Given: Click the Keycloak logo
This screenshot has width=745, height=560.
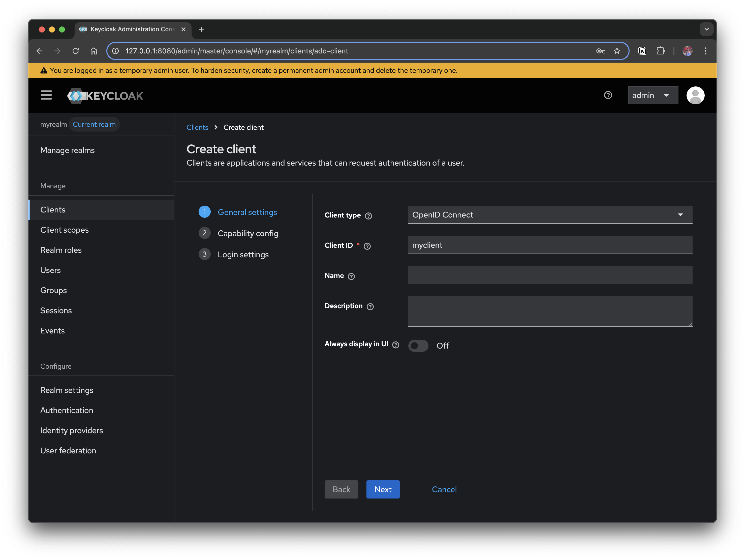Looking at the screenshot, I should [x=105, y=96].
